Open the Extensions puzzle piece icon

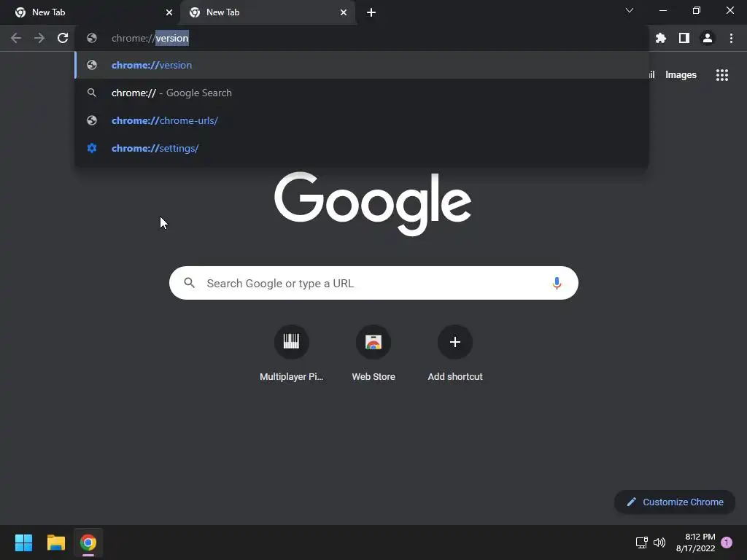(661, 38)
